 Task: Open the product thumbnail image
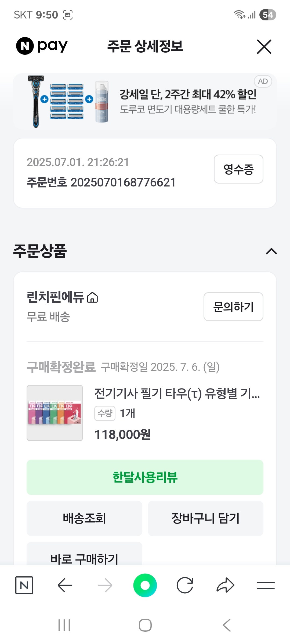(55, 413)
